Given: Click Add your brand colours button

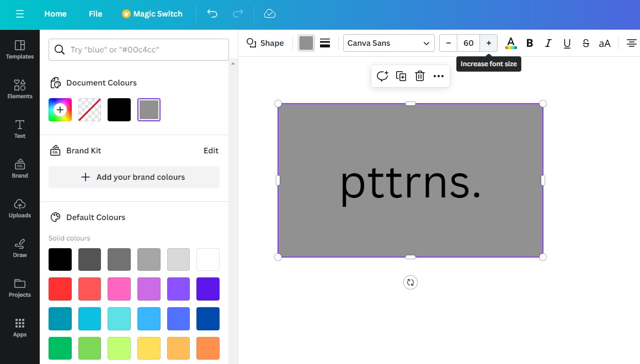Looking at the screenshot, I should point(134,177).
